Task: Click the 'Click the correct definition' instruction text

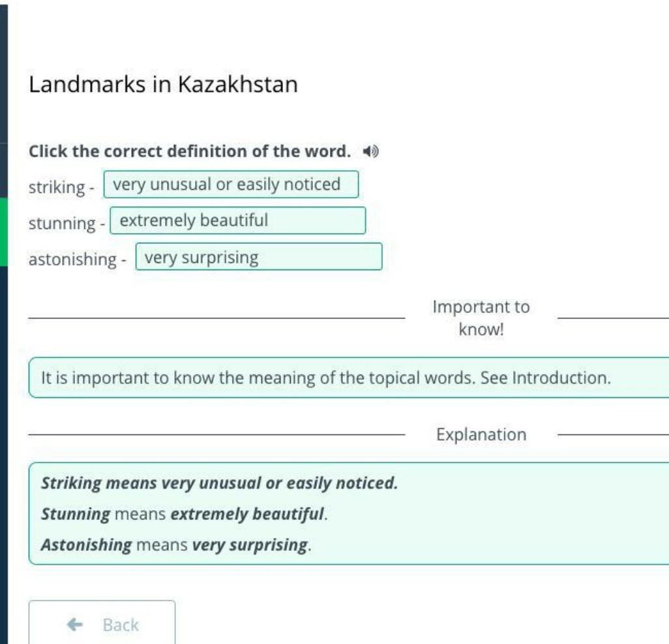Action: [190, 151]
